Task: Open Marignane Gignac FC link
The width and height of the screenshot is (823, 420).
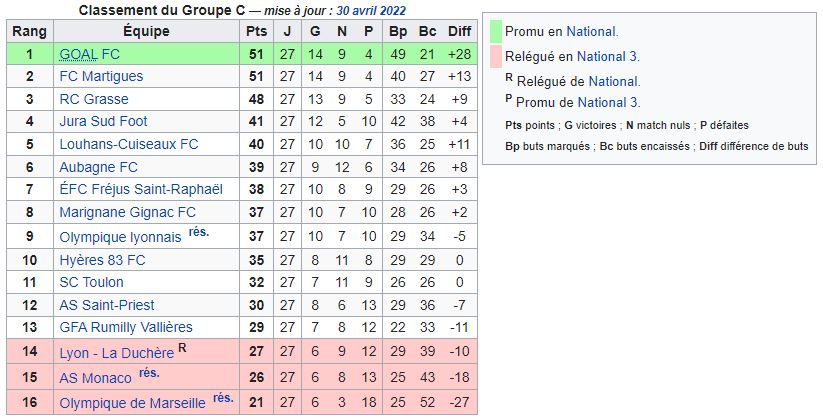Action: (x=127, y=213)
